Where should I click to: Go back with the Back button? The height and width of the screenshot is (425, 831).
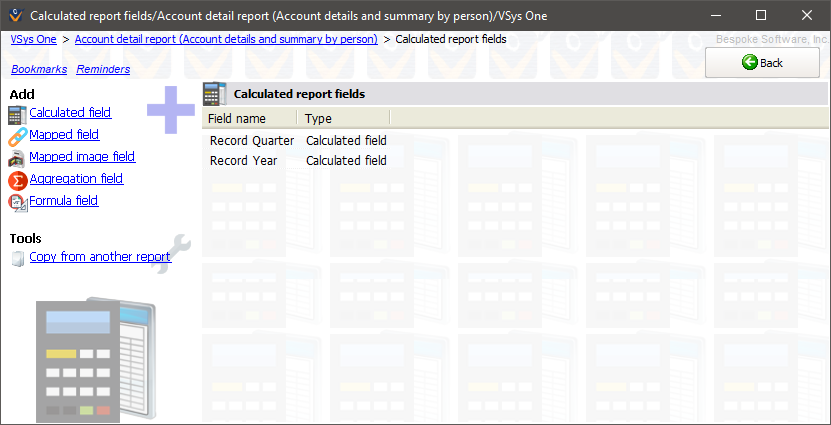click(x=762, y=63)
